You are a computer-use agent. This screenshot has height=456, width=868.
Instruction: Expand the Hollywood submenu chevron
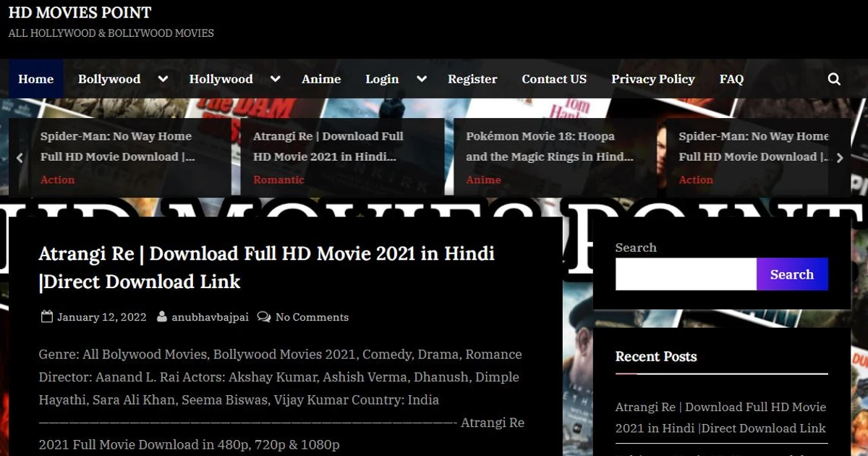pos(275,79)
